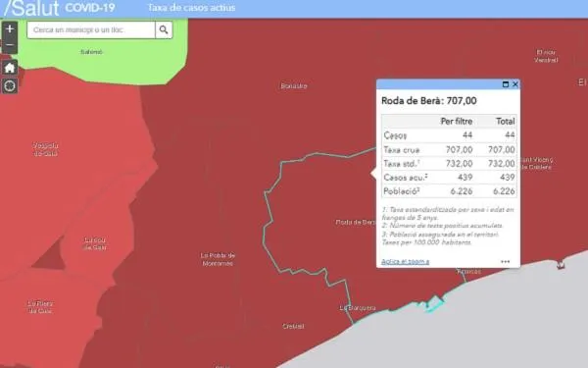The image size is (588, 368).
Task: Click the COVID-19 header text
Action: pos(90,8)
